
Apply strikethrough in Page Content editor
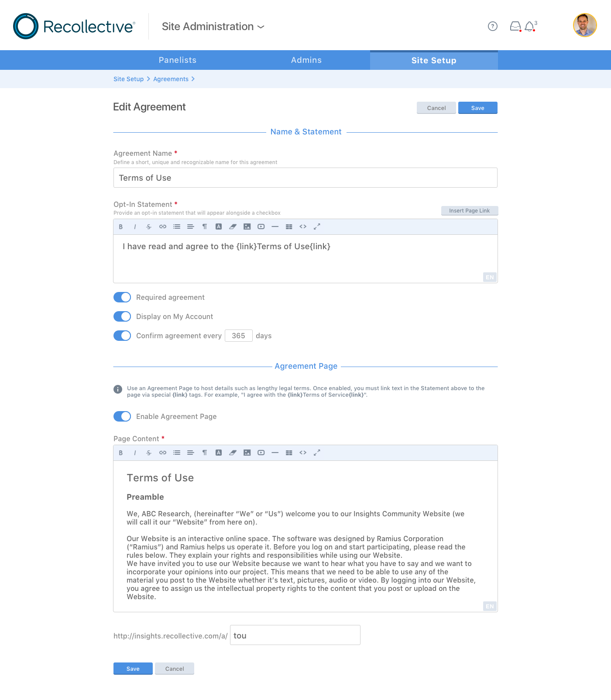[149, 453]
